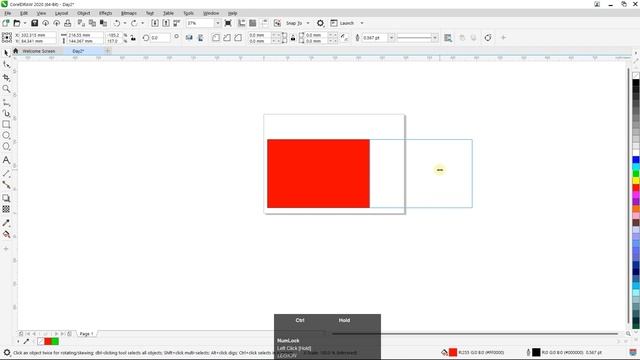Expand the undo history arrow
The image size is (640, 360).
click(125, 23)
